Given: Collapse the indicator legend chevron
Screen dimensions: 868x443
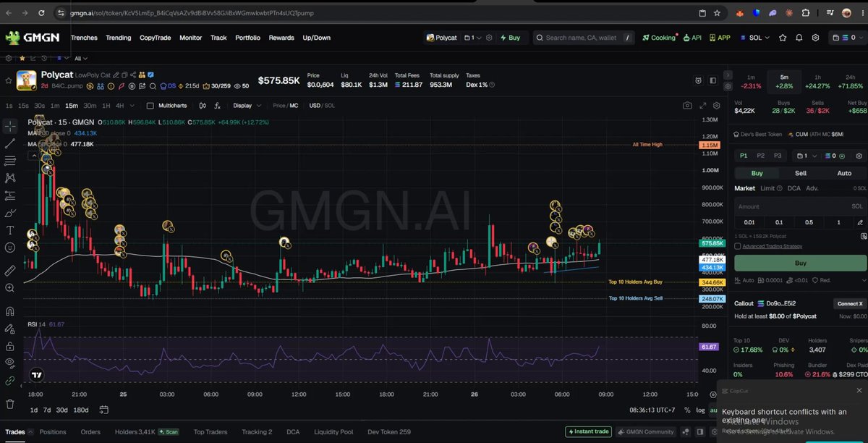Looking at the screenshot, I should coord(33,155).
